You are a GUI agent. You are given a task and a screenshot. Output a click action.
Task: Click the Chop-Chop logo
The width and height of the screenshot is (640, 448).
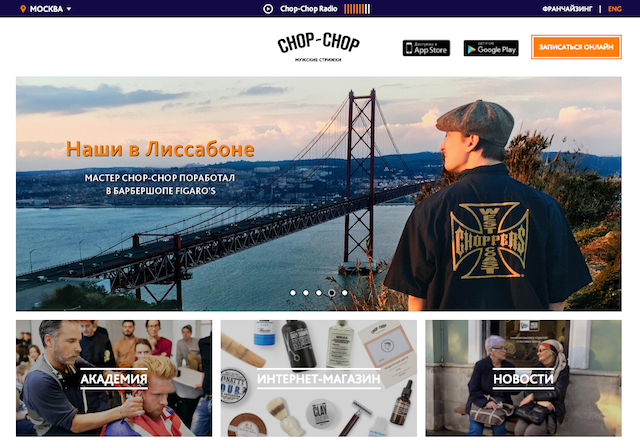318,47
